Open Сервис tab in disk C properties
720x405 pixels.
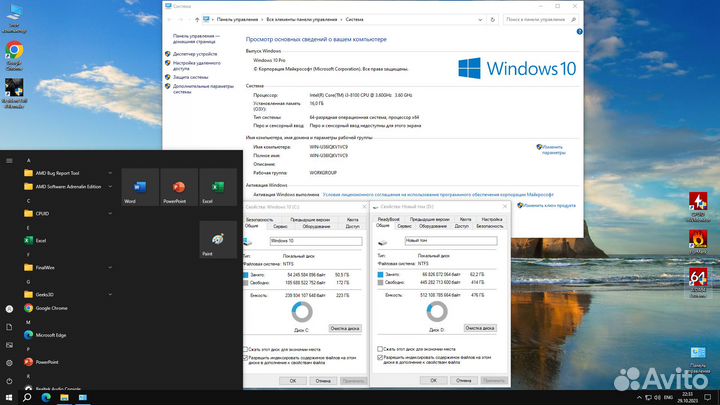pyautogui.click(x=280, y=226)
